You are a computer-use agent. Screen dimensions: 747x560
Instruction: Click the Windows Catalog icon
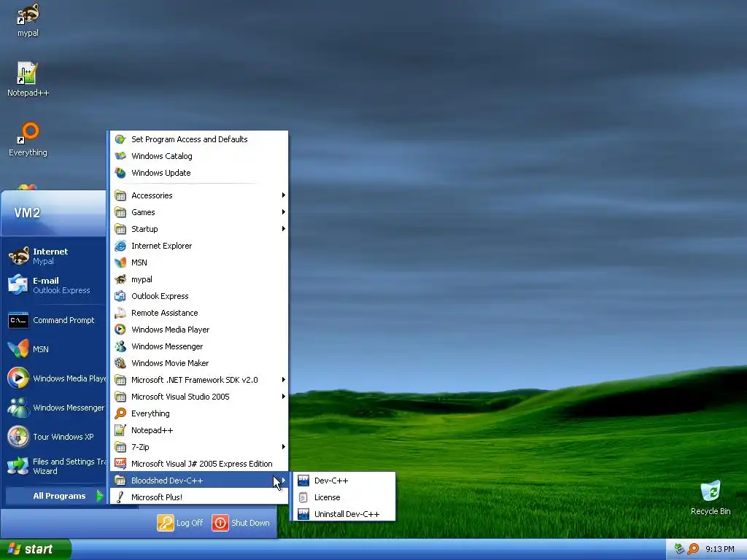pyautogui.click(x=120, y=156)
